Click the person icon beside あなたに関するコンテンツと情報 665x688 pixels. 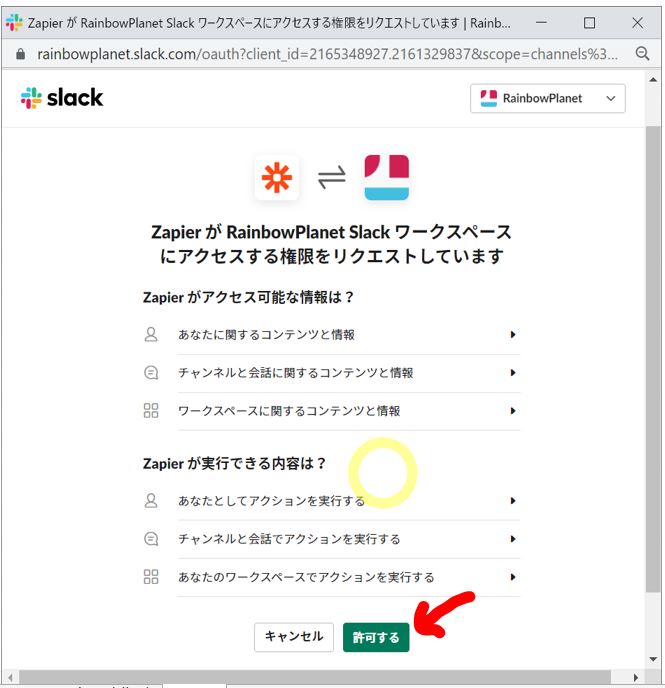point(151,334)
